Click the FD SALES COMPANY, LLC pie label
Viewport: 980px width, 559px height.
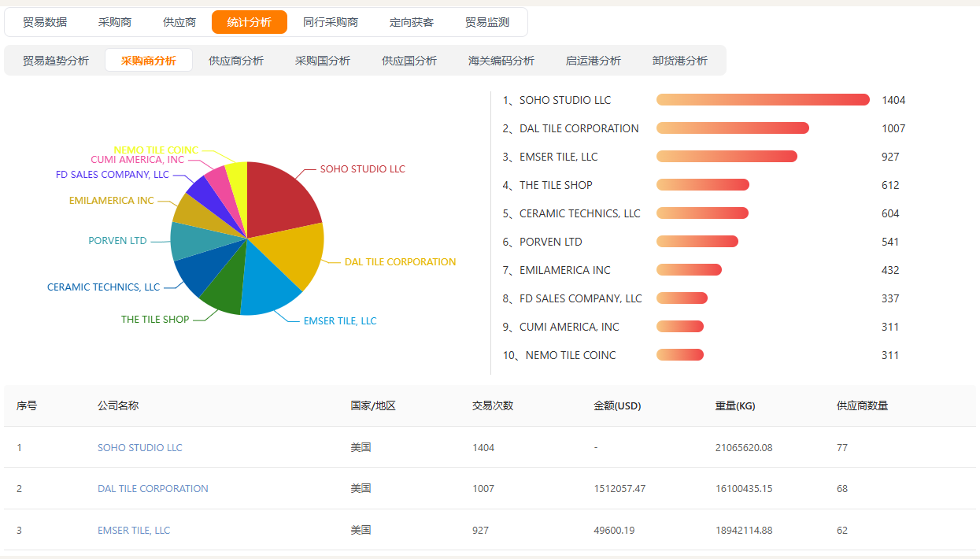coord(113,175)
